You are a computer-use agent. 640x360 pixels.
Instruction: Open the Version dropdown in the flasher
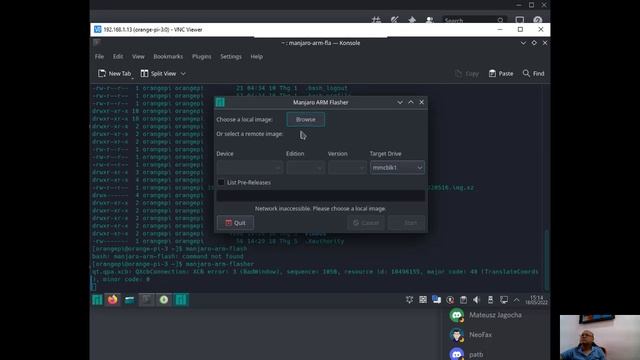[347, 167]
